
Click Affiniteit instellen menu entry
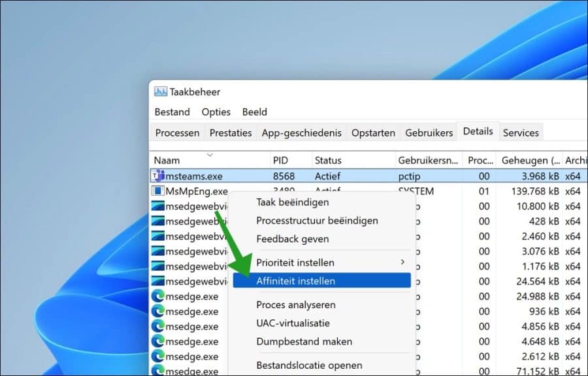[321, 281]
